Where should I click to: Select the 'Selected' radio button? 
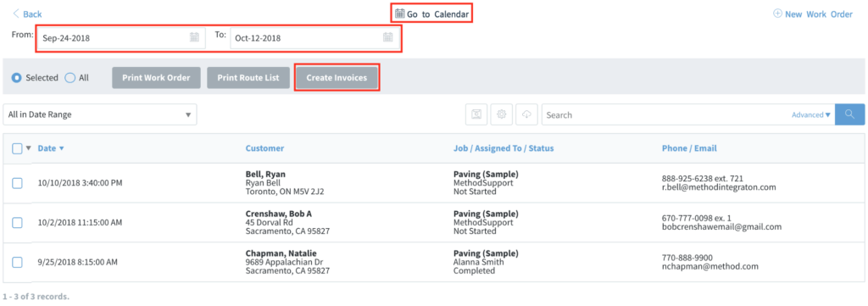(x=17, y=78)
